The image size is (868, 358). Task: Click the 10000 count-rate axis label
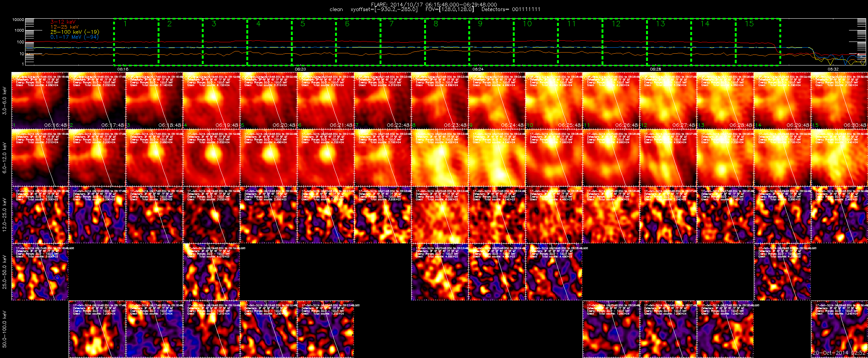[18, 19]
